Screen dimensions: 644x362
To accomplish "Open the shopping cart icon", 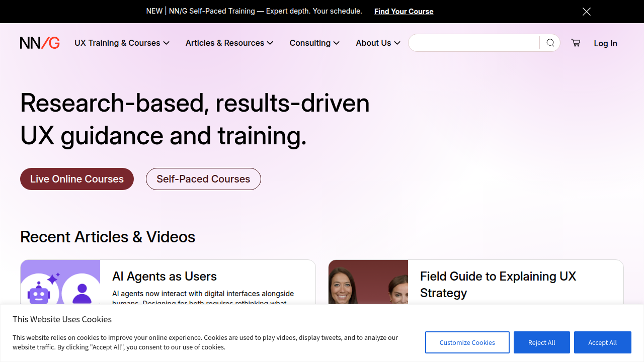I will click(576, 43).
